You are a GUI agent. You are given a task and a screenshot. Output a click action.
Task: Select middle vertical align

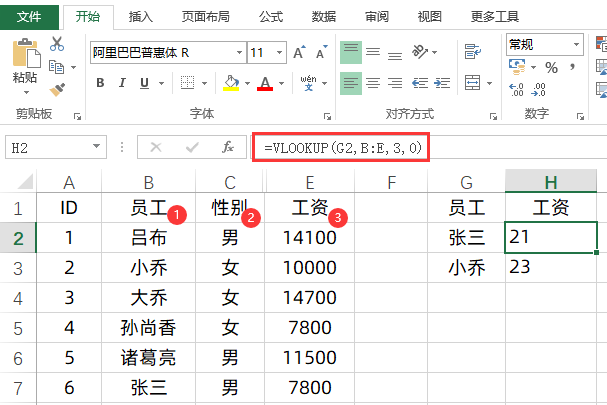[x=373, y=52]
